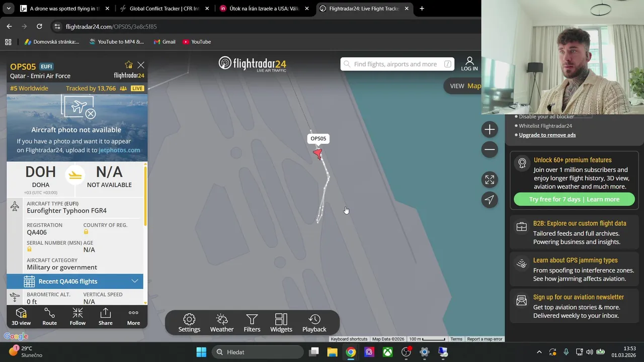
Task: Select the Flightradar24 browser tab
Action: tap(364, 9)
